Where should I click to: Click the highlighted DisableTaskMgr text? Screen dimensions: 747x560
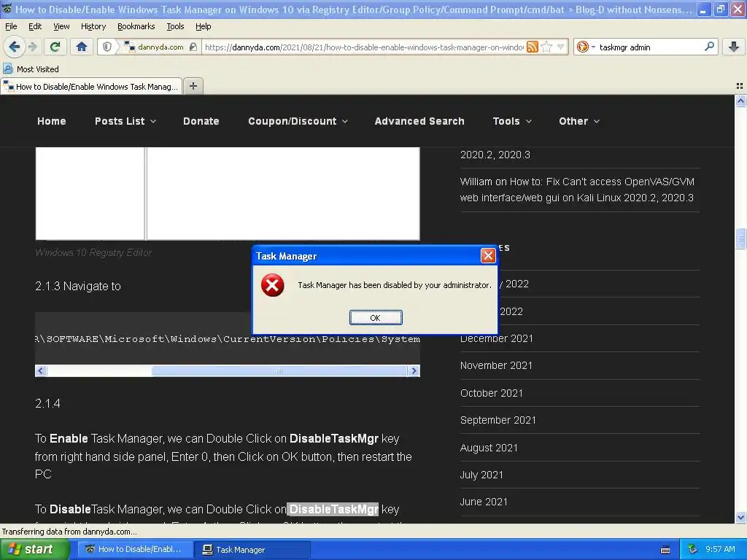point(333,509)
